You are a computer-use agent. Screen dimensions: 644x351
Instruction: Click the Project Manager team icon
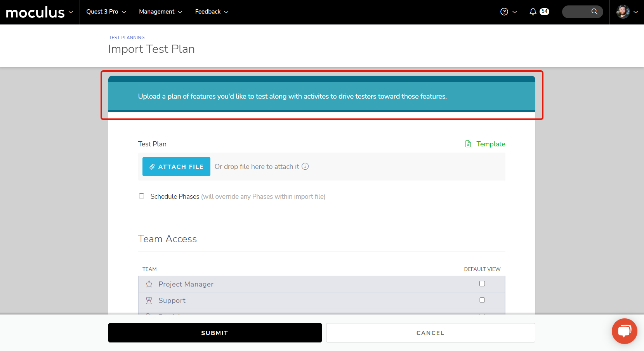(x=149, y=284)
